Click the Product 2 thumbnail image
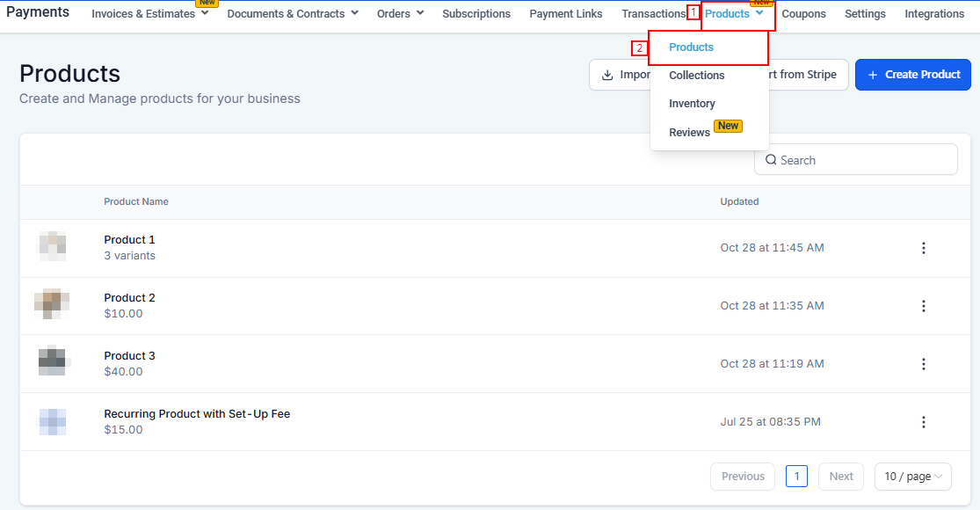980x510 pixels. (x=52, y=303)
